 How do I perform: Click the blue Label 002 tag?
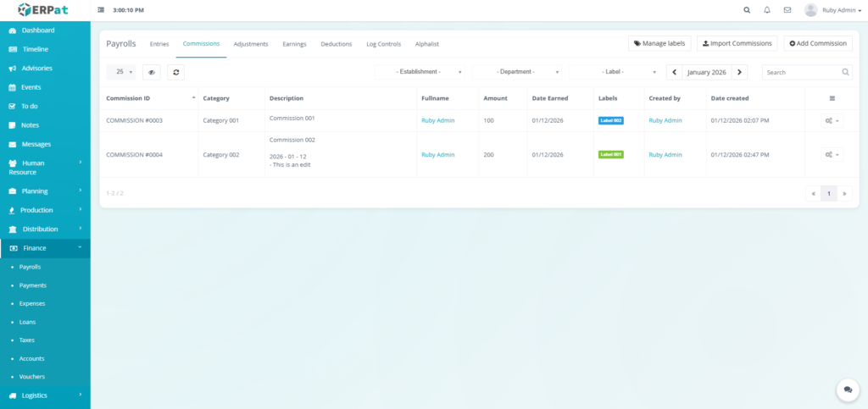610,121
